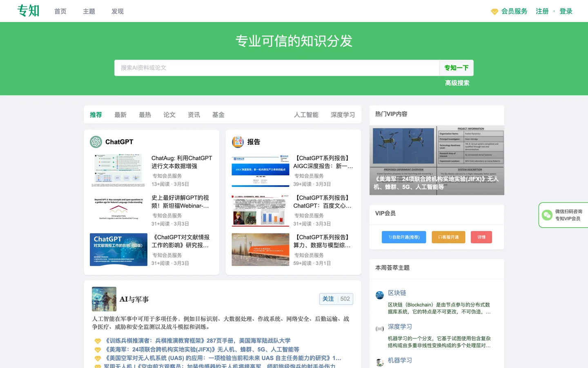Switch to the 论文 tab

(169, 115)
